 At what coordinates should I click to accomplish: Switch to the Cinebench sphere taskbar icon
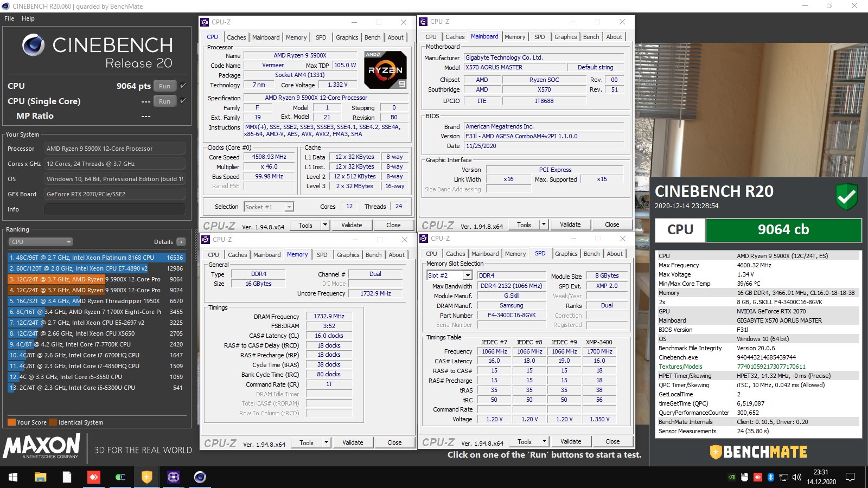[200, 477]
